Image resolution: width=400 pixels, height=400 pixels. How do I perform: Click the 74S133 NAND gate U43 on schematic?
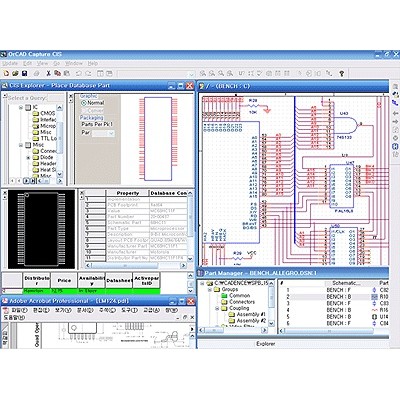(x=347, y=125)
